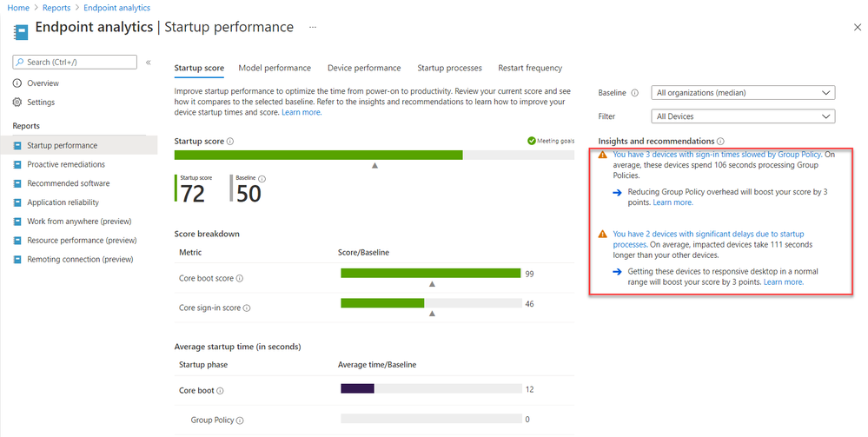Expand the Baseline organizations dropdown
This screenshot has height=437, width=868.
point(743,93)
